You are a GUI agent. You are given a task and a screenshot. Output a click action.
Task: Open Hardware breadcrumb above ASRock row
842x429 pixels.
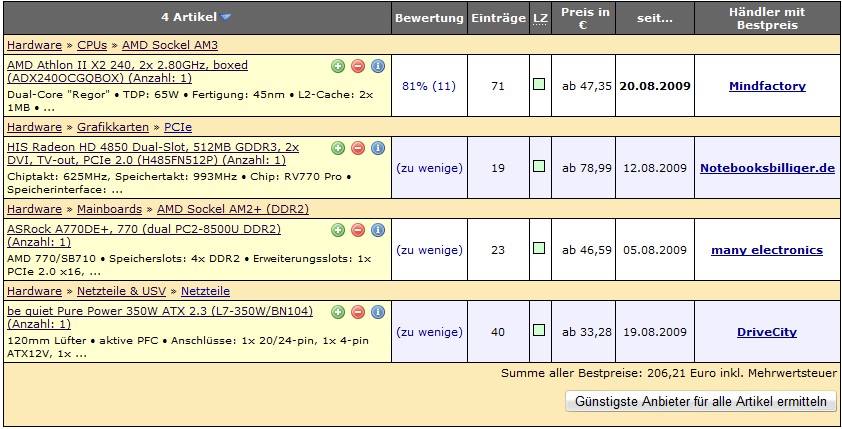34,209
